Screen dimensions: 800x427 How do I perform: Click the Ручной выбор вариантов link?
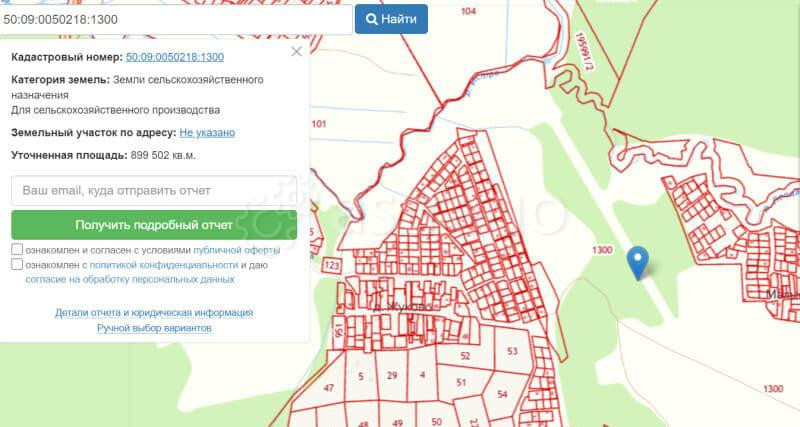154,328
